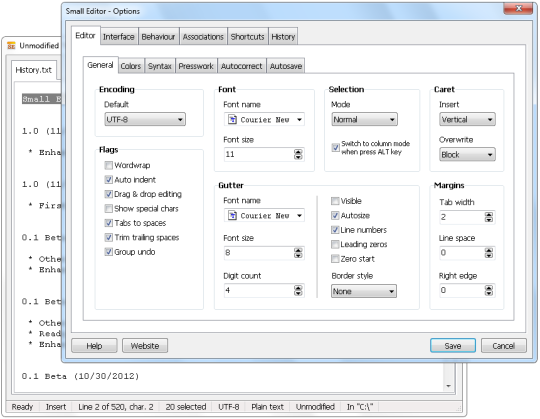
Task: Click the Insert status bar entry
Action: [x=56, y=407]
